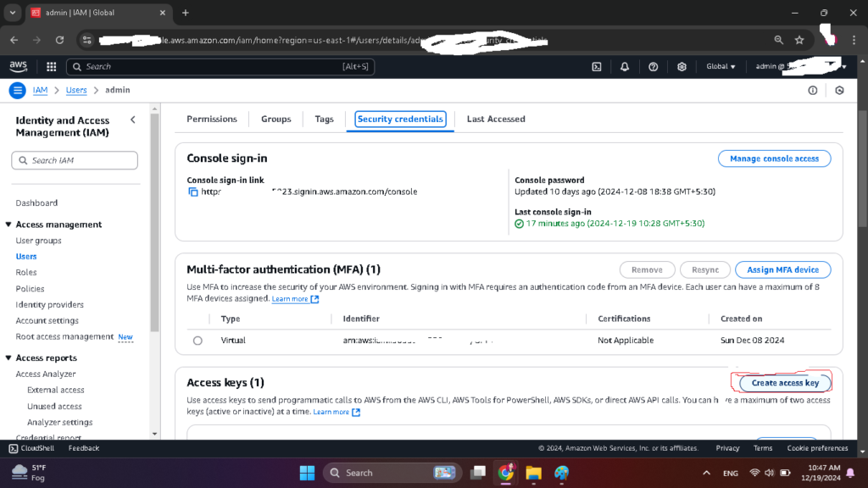Collapse the IAM side navigation panel

[133, 119]
